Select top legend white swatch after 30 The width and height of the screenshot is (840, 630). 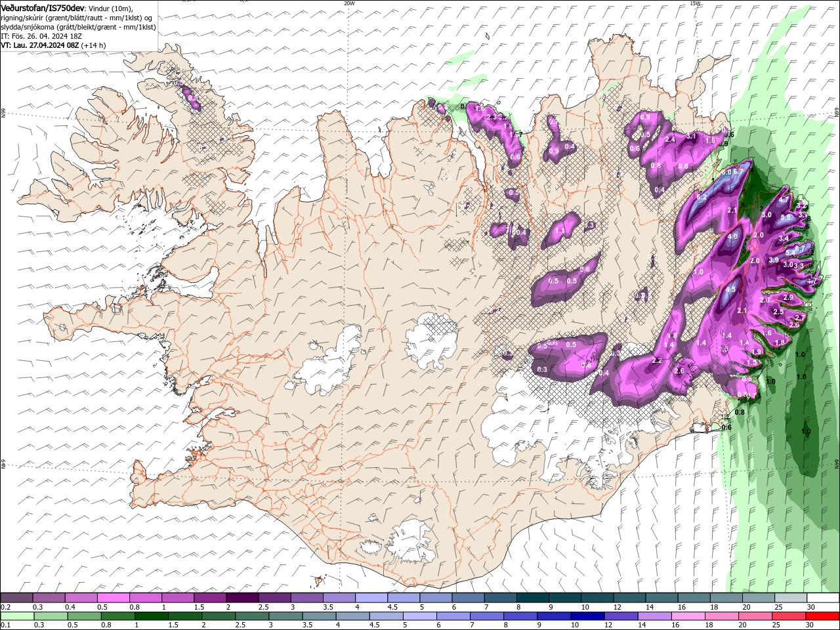point(823,598)
